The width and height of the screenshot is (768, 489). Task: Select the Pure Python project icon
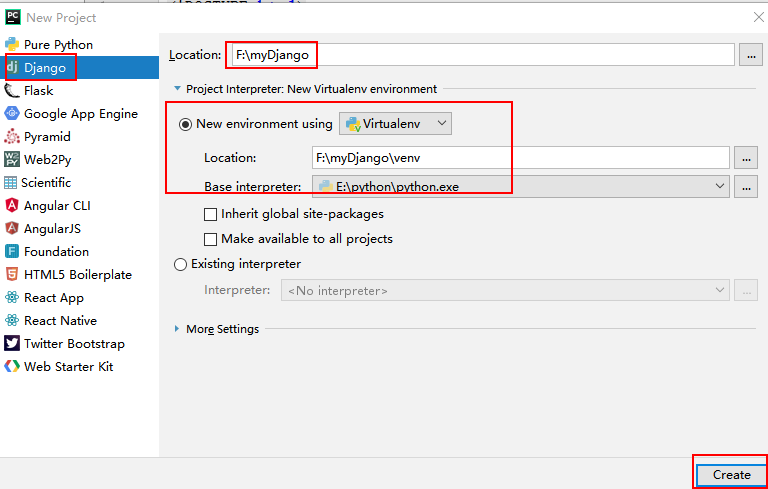(12, 45)
